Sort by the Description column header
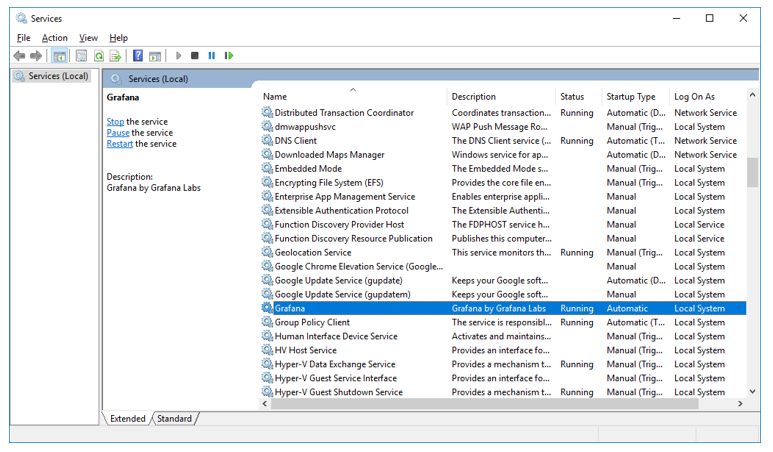773x452 pixels. coord(501,97)
